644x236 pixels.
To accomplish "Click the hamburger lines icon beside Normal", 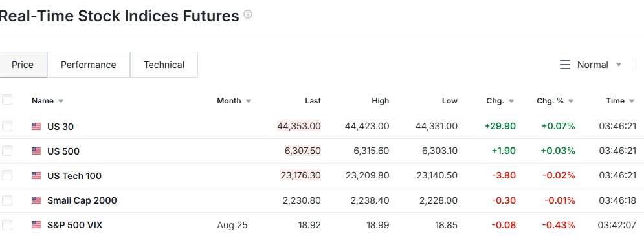I will click(x=565, y=65).
